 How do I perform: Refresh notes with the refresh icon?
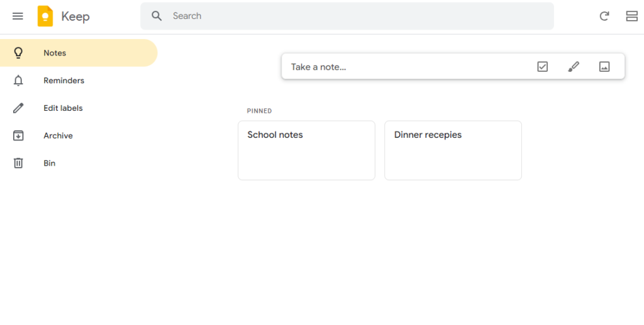604,16
